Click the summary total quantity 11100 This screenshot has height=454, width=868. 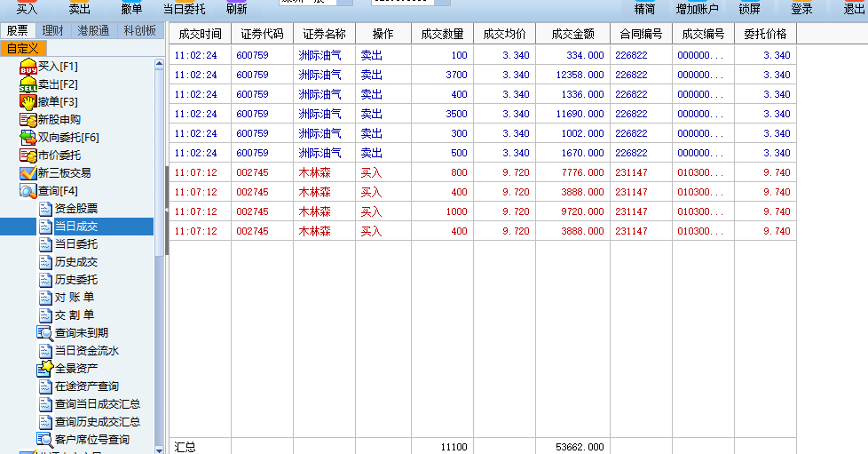[x=454, y=447]
